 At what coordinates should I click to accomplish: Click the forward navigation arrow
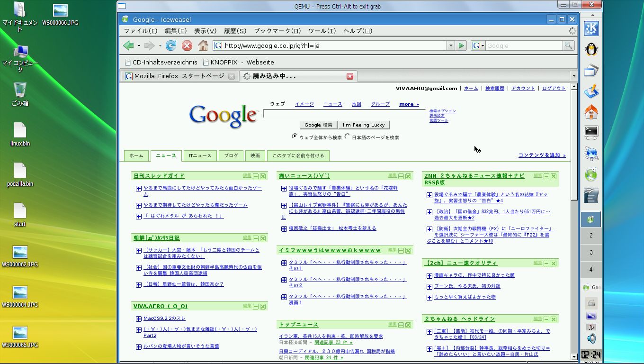click(x=149, y=45)
